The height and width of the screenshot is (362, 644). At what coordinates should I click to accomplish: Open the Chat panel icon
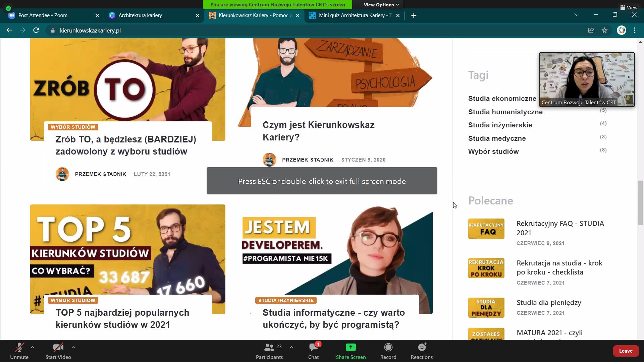313,348
